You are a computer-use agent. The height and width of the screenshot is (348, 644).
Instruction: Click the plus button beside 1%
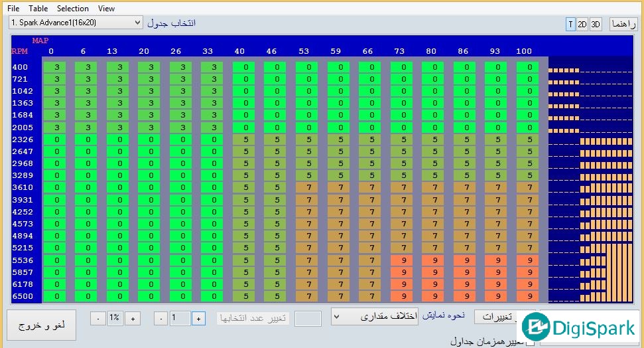click(133, 318)
